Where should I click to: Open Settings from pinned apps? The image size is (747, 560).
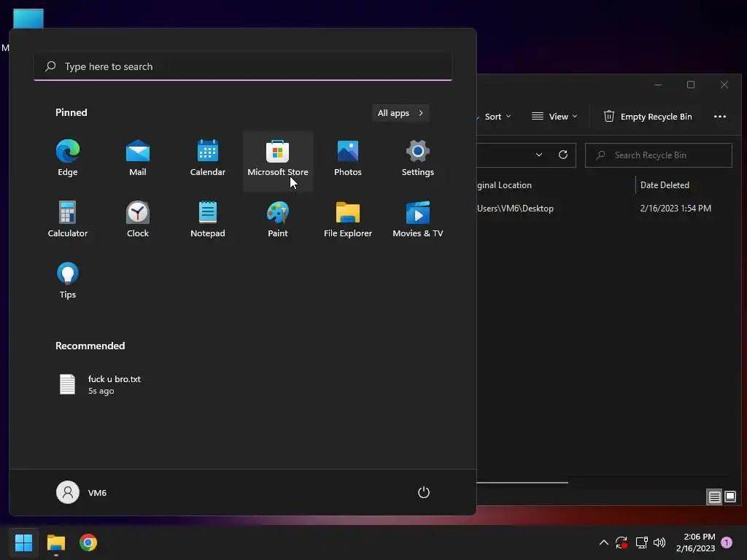418,158
